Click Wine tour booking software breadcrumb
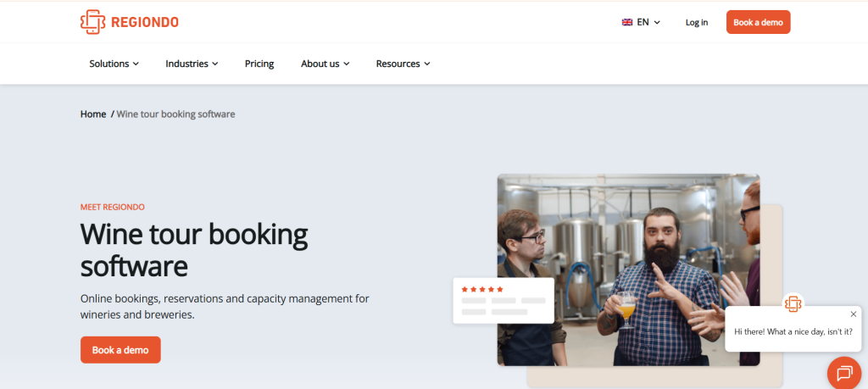 point(175,114)
